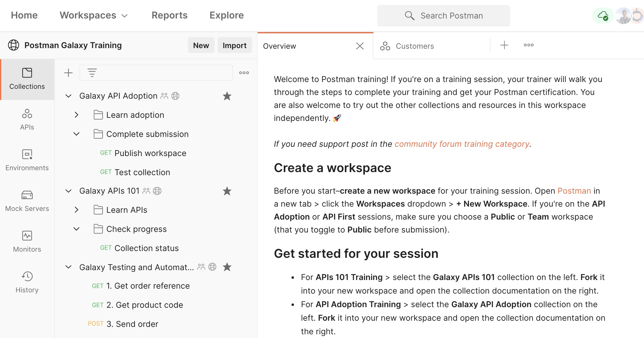Close the Overview tab
644x338 pixels.
pyautogui.click(x=360, y=46)
